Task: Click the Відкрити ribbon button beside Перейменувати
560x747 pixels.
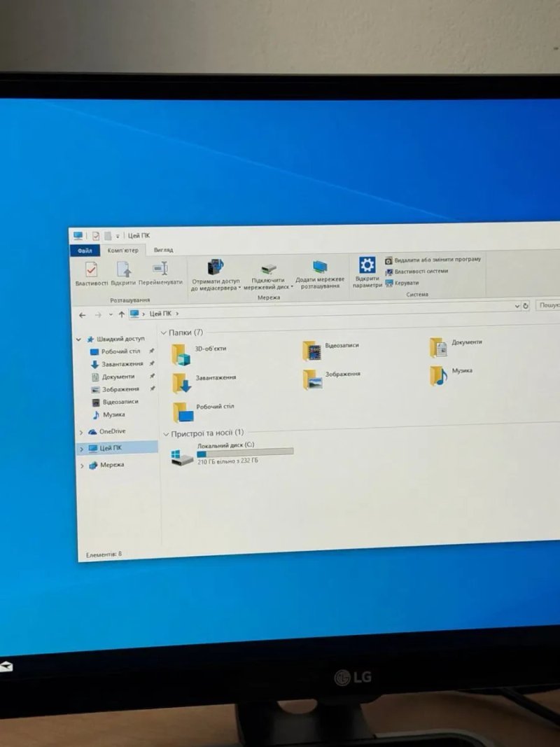Action: [123, 274]
